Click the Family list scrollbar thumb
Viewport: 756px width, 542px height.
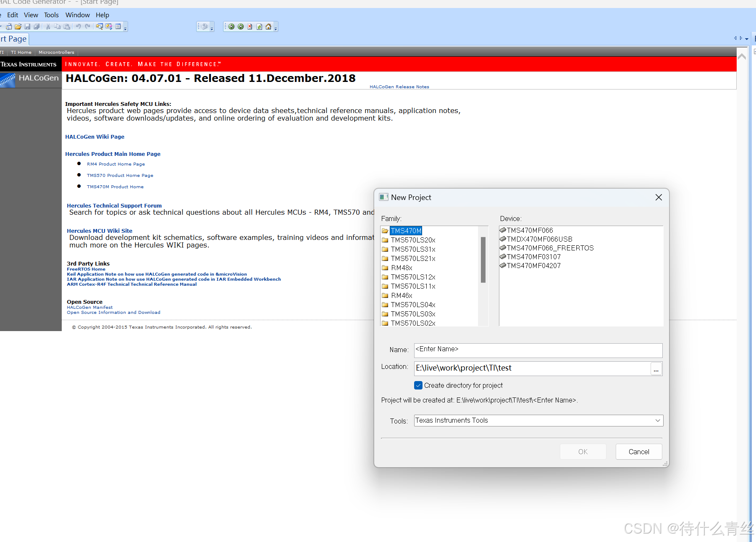click(x=483, y=260)
